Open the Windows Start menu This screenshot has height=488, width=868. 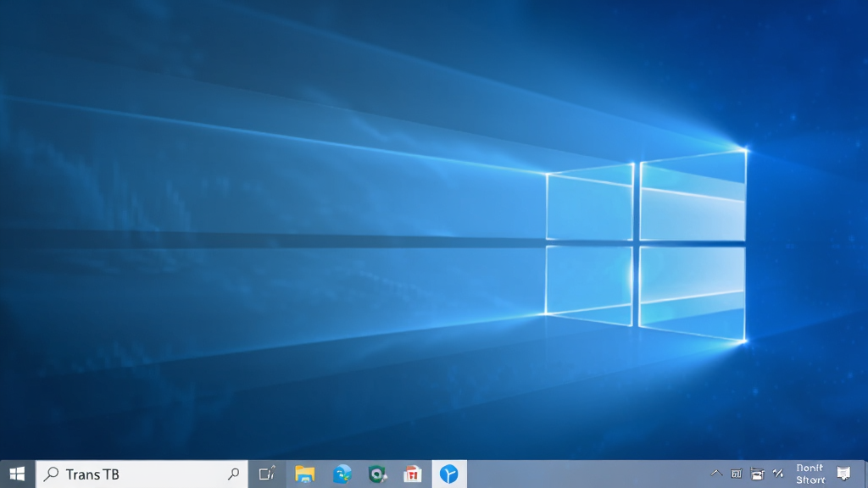click(x=17, y=474)
